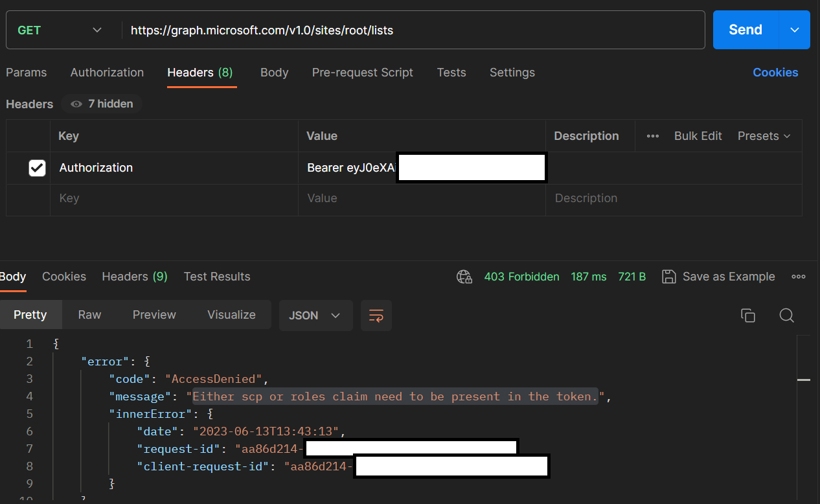Image resolution: width=820 pixels, height=504 pixels.
Task: Uncheck the Authorization header checkbox
Action: point(37,168)
